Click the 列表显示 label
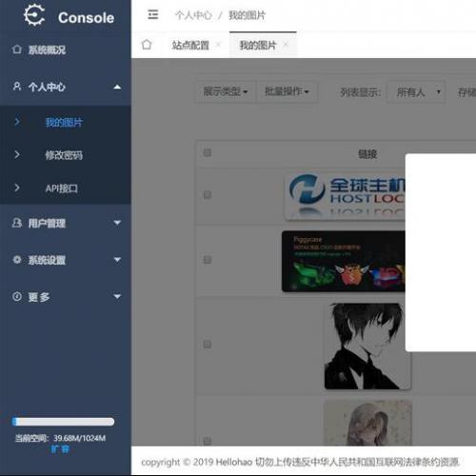Image resolution: width=476 pixels, height=476 pixels. [x=361, y=92]
